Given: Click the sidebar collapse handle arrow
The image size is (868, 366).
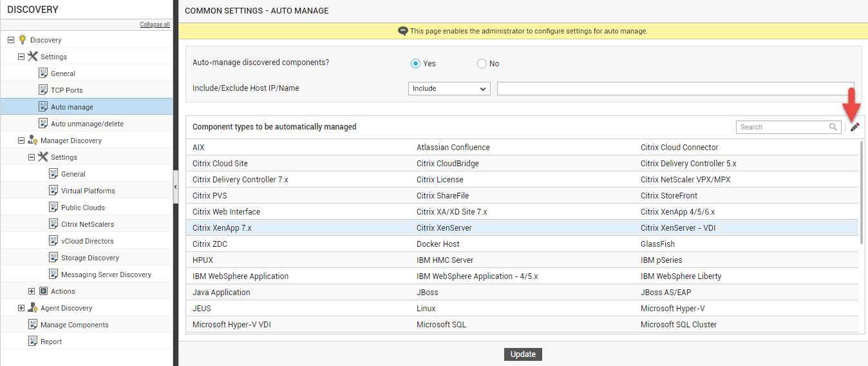Looking at the screenshot, I should [x=176, y=186].
